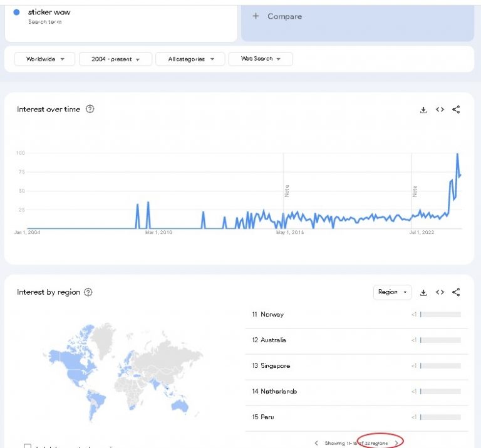This screenshot has width=481, height=448.
Task: Select Norway in the region list
Action: pyautogui.click(x=357, y=314)
